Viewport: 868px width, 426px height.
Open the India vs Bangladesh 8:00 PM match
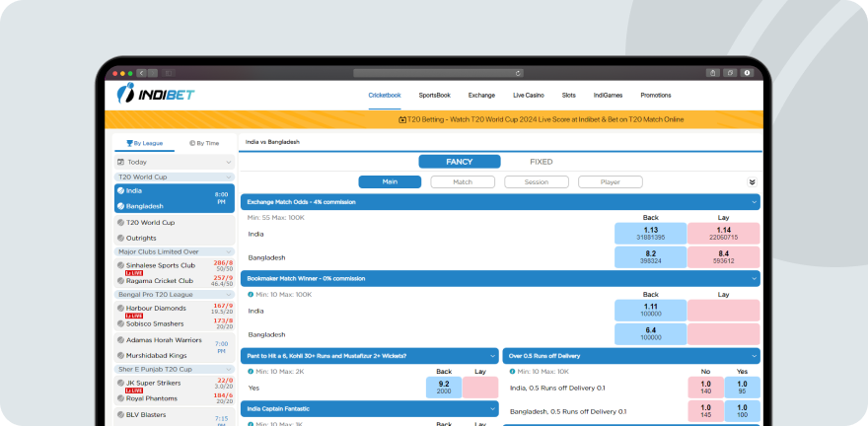(x=175, y=198)
